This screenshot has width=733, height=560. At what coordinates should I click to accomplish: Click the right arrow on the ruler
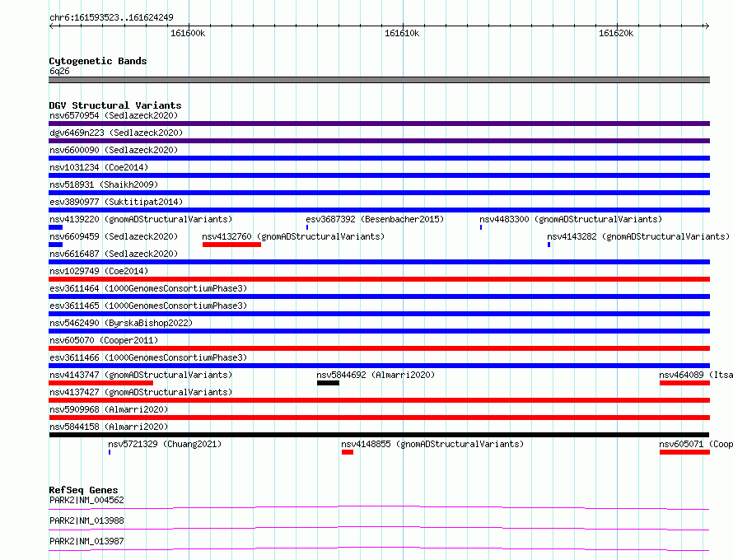(x=707, y=26)
